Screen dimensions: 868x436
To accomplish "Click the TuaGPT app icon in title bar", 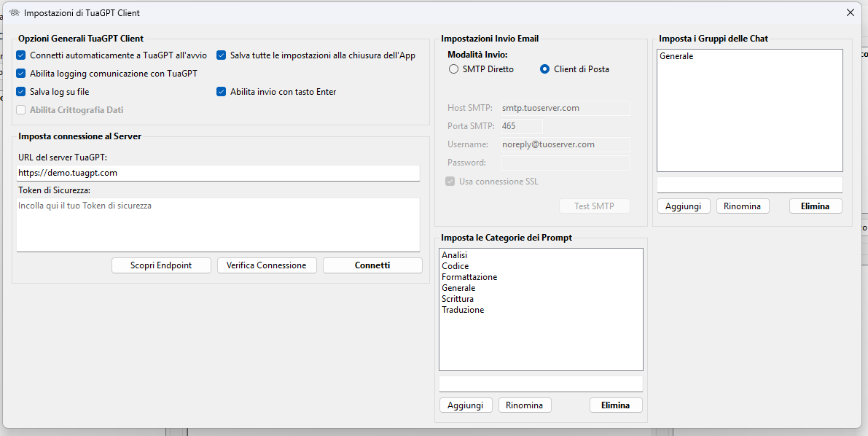I will [14, 13].
